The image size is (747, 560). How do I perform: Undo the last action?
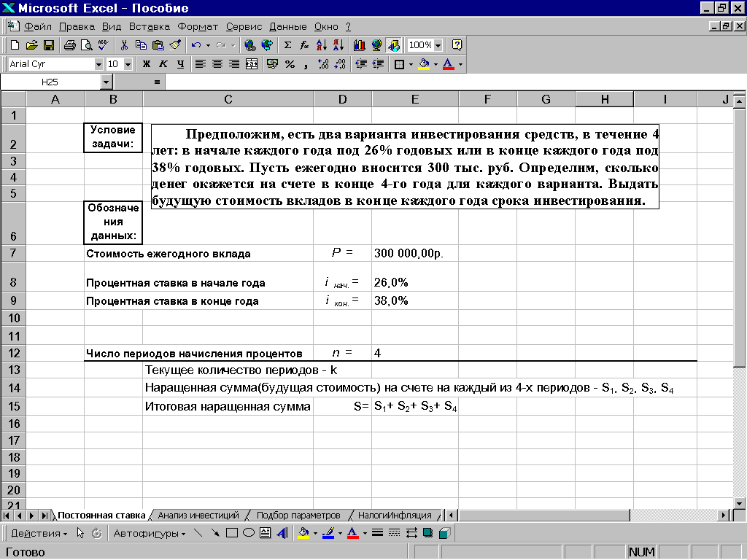pos(196,45)
